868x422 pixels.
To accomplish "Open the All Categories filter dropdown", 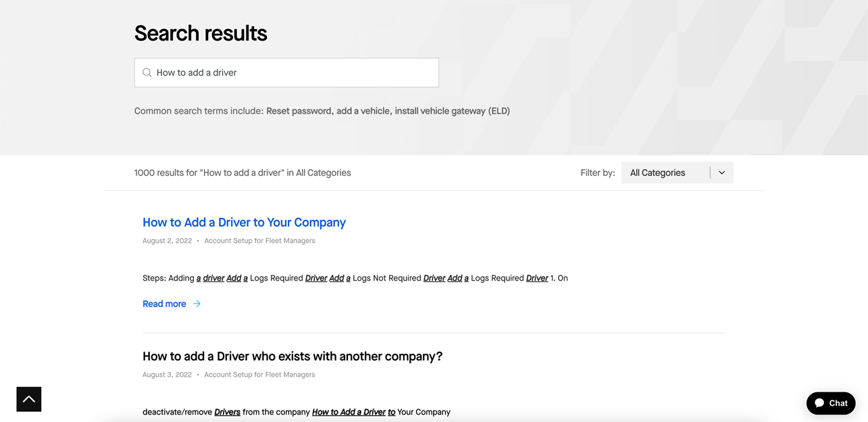I will 677,172.
